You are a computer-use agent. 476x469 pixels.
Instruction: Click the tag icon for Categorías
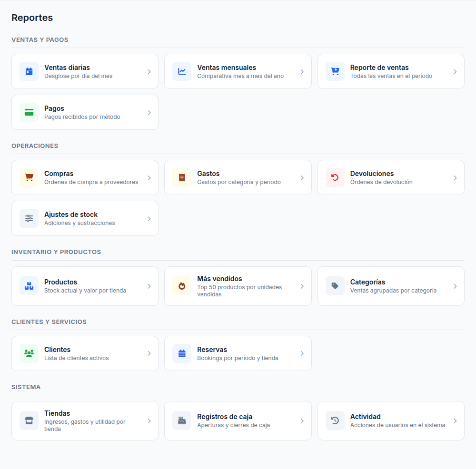tap(335, 286)
